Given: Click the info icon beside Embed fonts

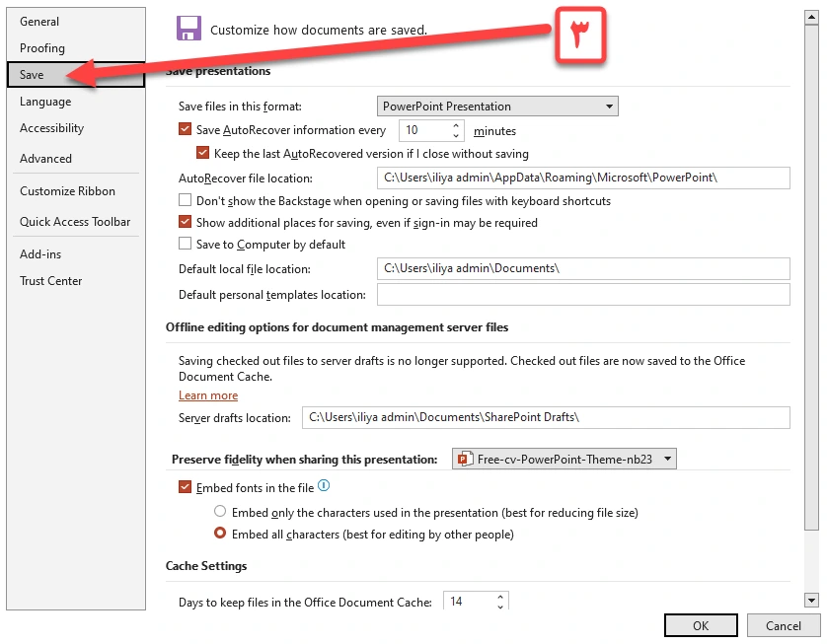Looking at the screenshot, I should (324, 486).
